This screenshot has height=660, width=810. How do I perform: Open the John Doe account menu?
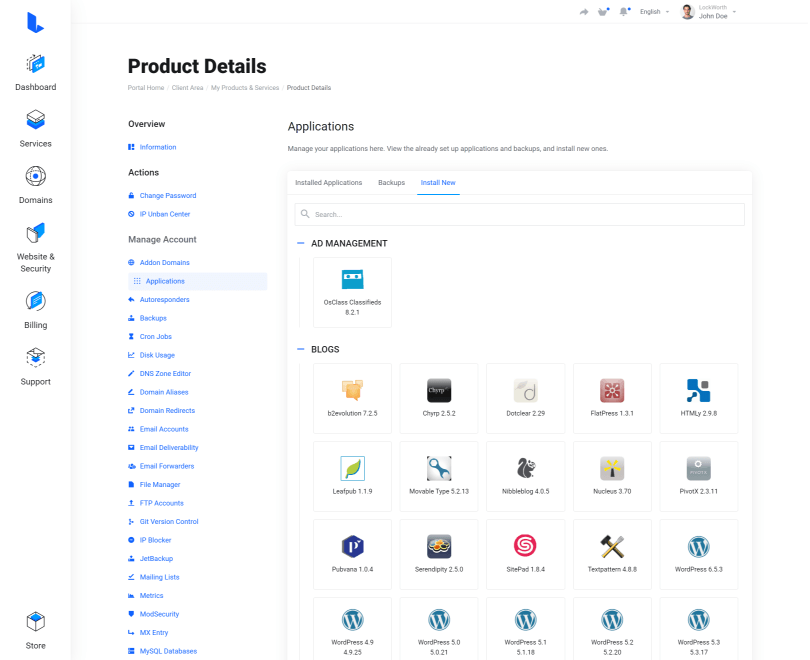[709, 11]
